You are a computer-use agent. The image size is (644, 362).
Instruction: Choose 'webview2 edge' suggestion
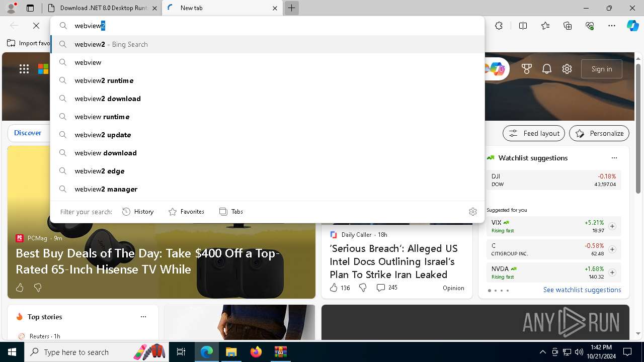pyautogui.click(x=267, y=171)
